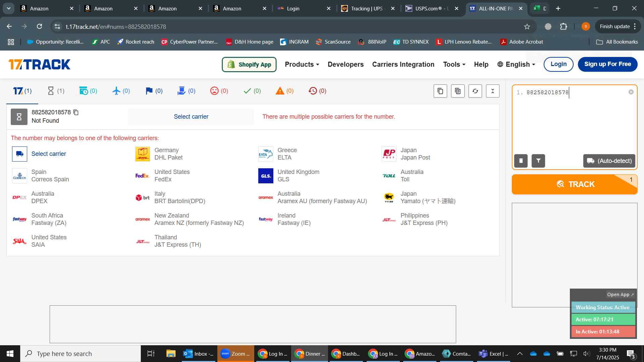Choose Aramex AU carrier
This screenshot has width=644, height=362.
pos(313,197)
